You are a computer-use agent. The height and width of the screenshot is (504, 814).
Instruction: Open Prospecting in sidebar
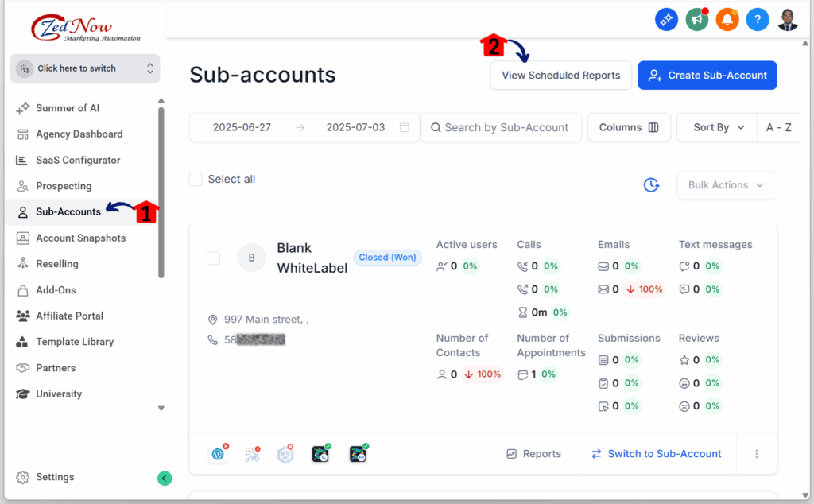[64, 186]
